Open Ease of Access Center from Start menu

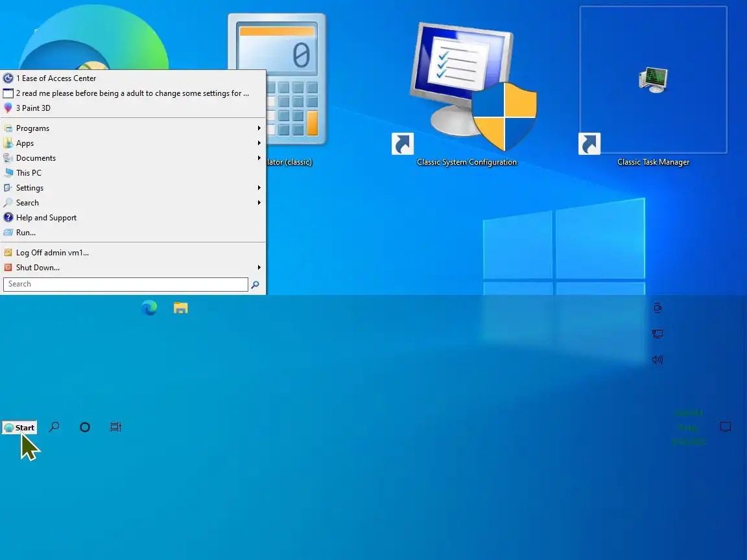coord(133,78)
